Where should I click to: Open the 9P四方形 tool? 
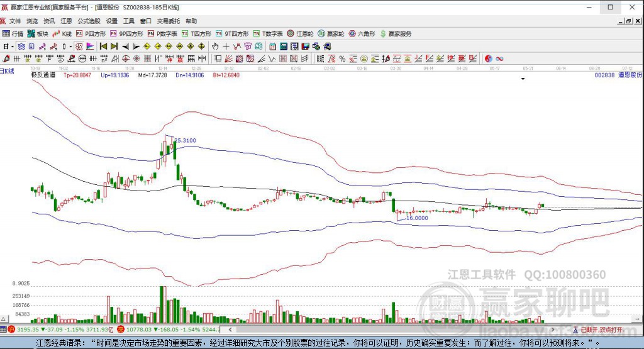point(126,34)
